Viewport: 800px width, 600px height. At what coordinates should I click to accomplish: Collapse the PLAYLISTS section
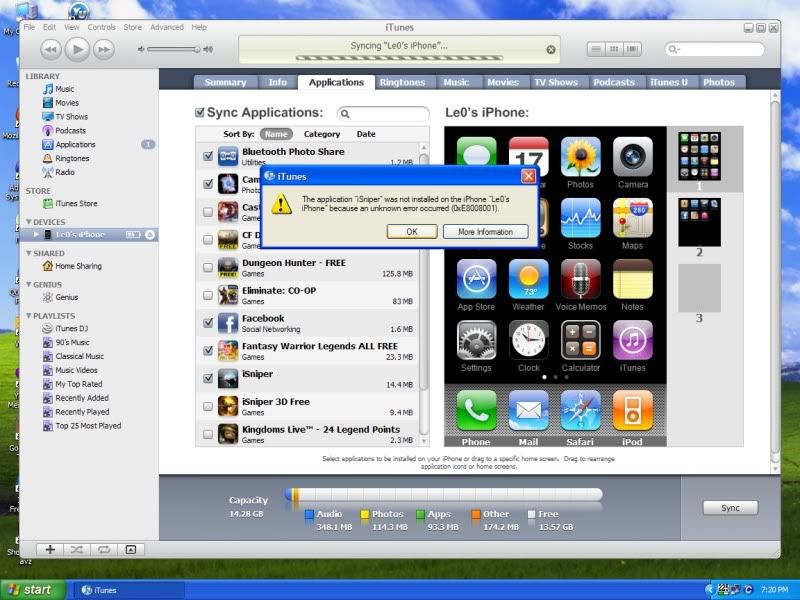coord(29,315)
